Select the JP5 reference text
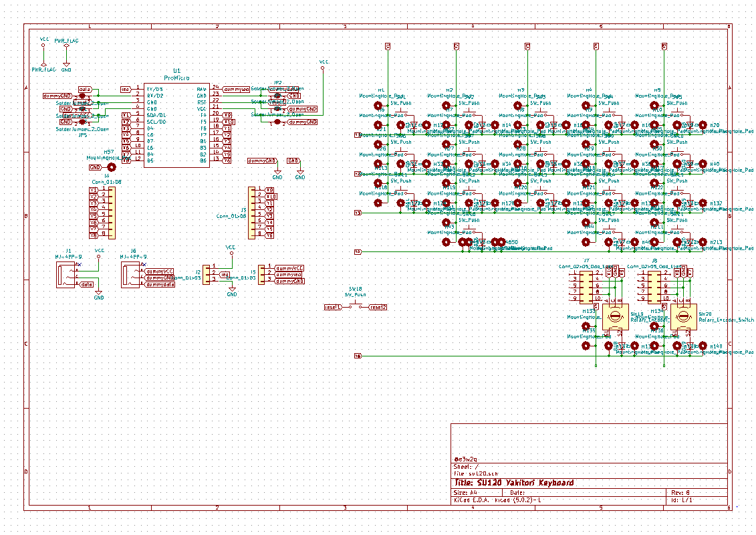Image resolution: width=756 pixels, height=535 pixels. (x=82, y=135)
